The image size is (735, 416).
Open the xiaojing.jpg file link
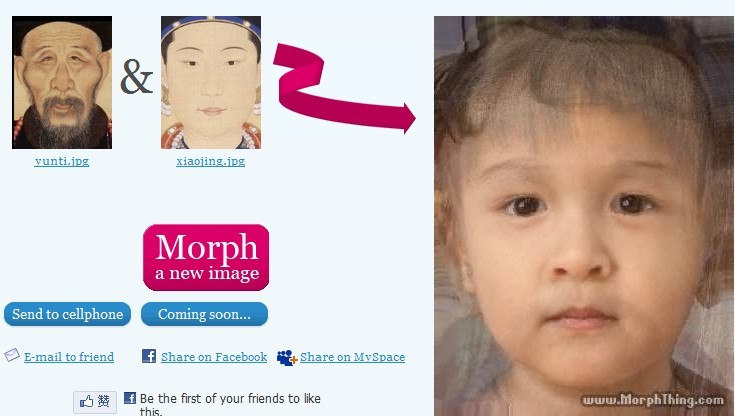click(210, 161)
